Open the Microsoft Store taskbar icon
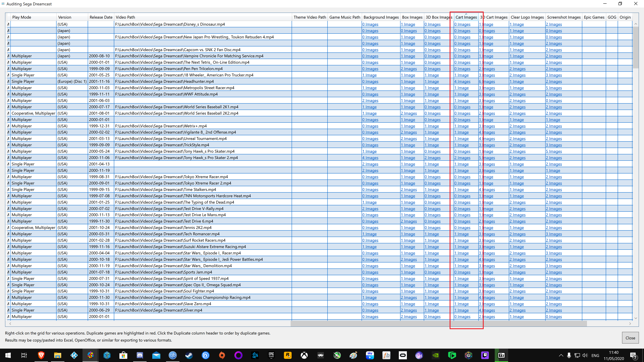The height and width of the screenshot is (362, 644). click(x=123, y=355)
